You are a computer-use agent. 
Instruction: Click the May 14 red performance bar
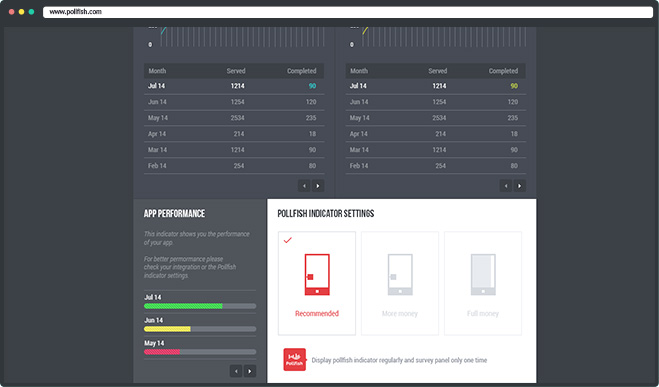(x=200, y=352)
